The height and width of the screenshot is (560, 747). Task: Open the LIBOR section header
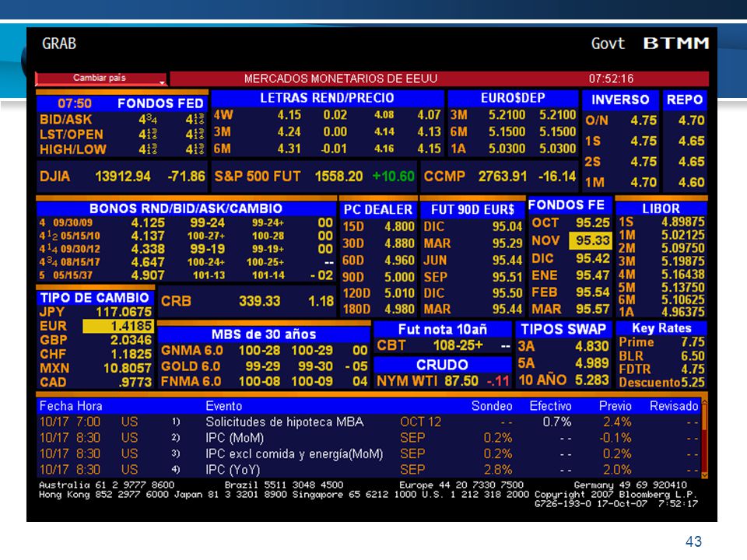click(x=661, y=208)
